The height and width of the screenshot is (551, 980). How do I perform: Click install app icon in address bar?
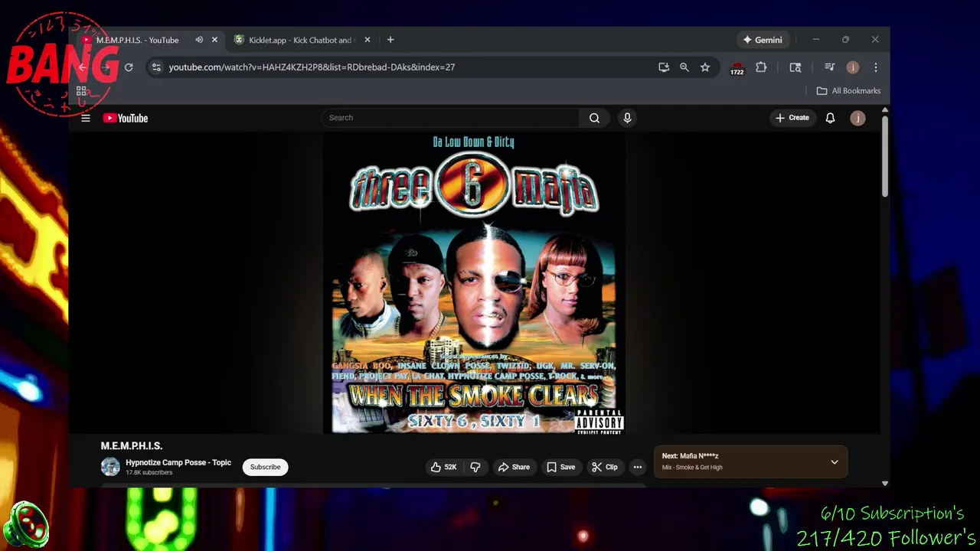coord(664,67)
